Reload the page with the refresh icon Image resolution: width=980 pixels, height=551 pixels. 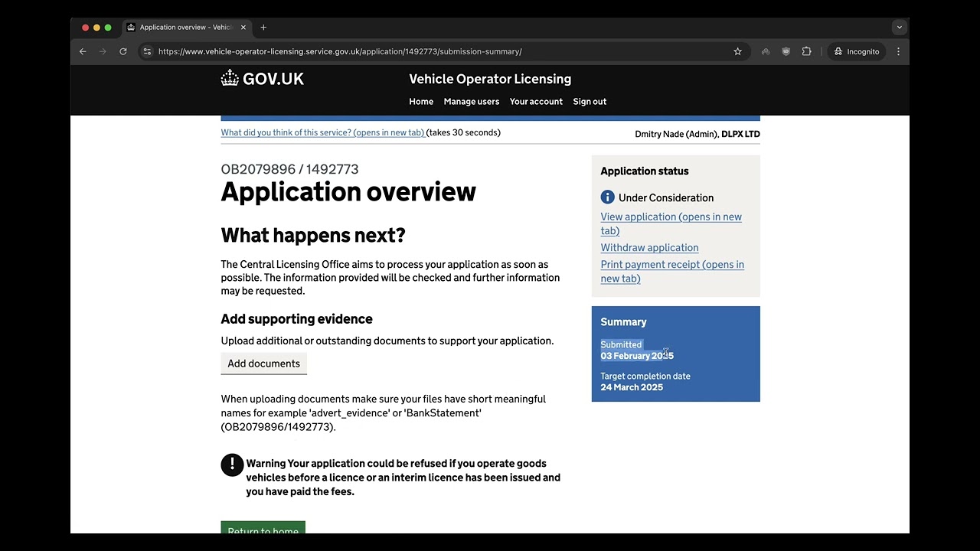pyautogui.click(x=123, y=51)
